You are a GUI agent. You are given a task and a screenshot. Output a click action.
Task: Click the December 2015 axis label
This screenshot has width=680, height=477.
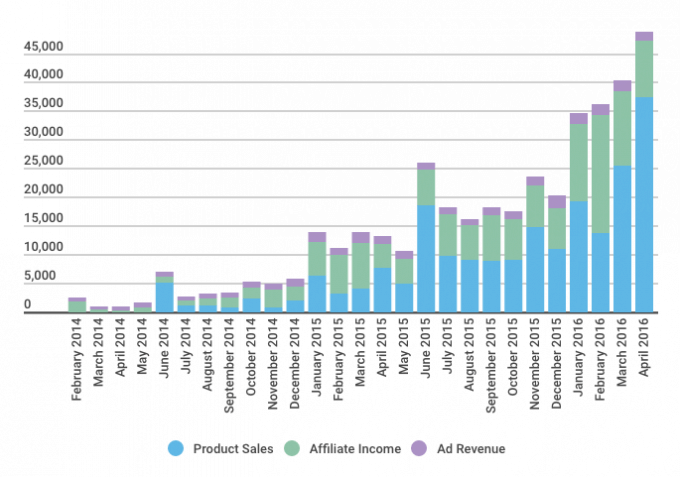[x=556, y=363]
